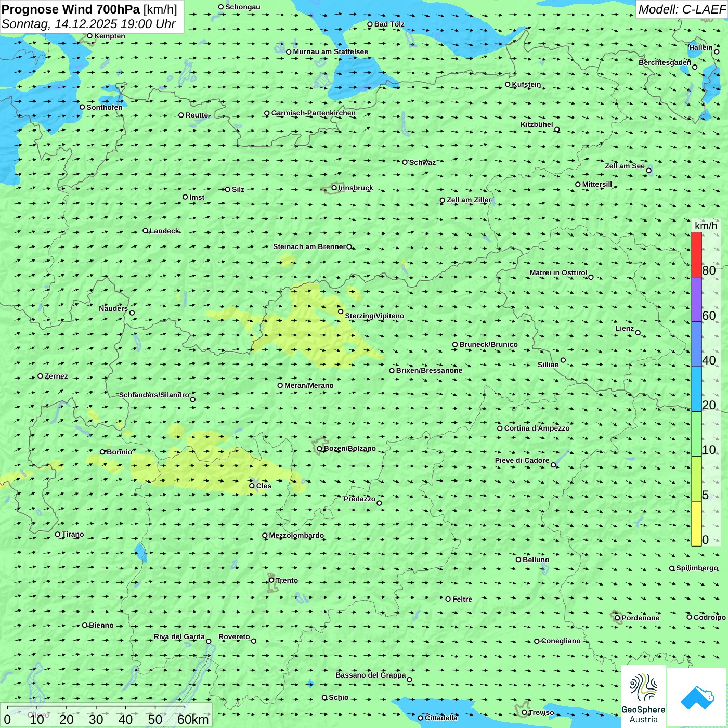Click the date 'Sonntag, 14.12.2025 19:00 Uhr'
The width and height of the screenshot is (728, 728).
point(88,24)
